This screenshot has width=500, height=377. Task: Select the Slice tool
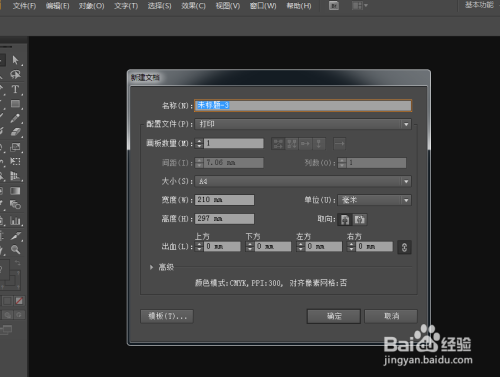pyautogui.click(x=15, y=236)
